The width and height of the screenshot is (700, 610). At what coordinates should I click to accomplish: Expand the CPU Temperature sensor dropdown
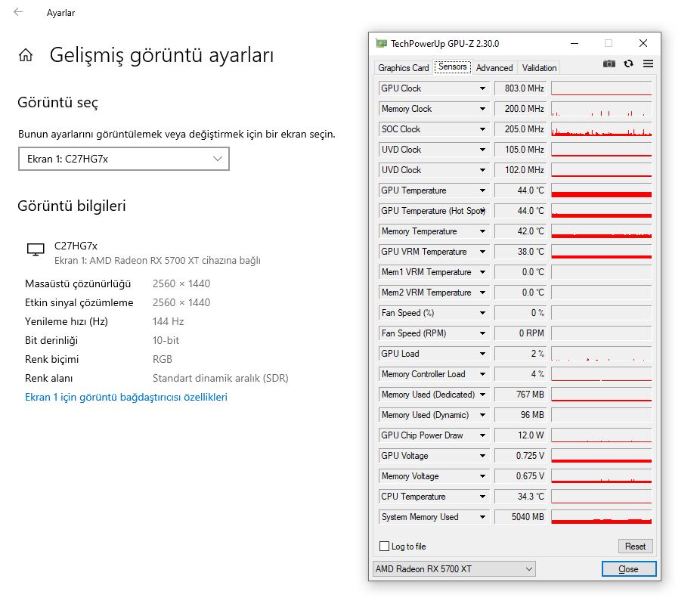pyautogui.click(x=482, y=497)
